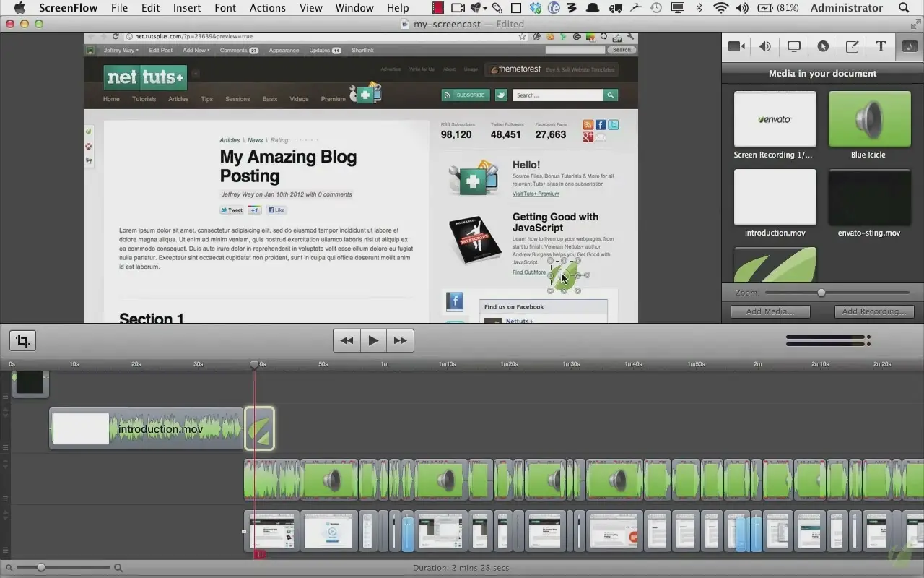Open the Video properties tab
924x578 pixels.
(x=736, y=46)
